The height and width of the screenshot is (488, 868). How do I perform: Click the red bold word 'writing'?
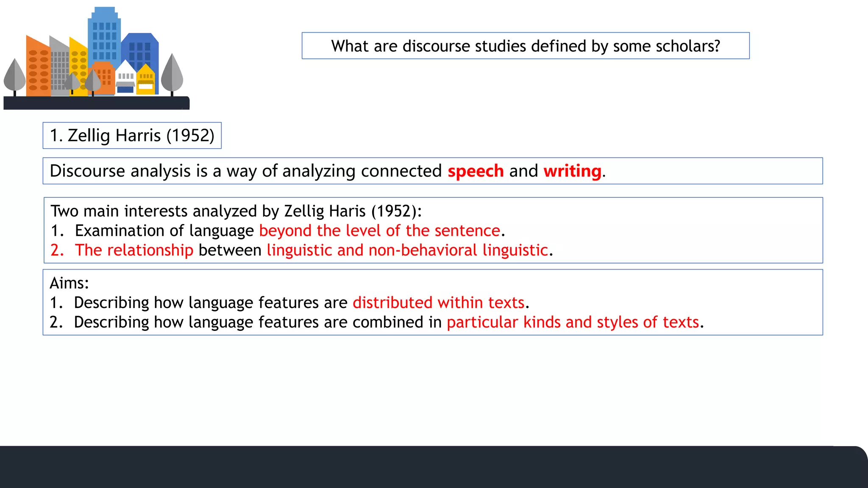click(x=572, y=171)
